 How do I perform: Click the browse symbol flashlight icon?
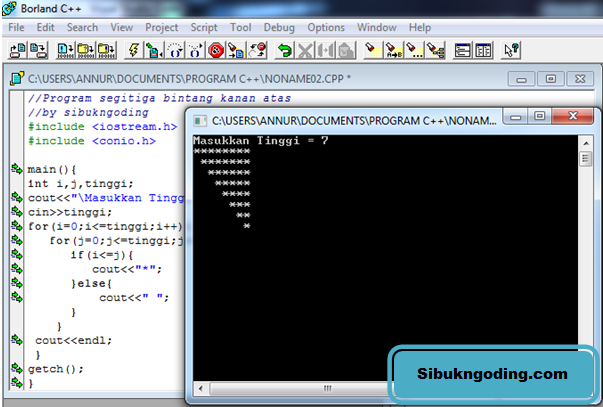coord(435,50)
